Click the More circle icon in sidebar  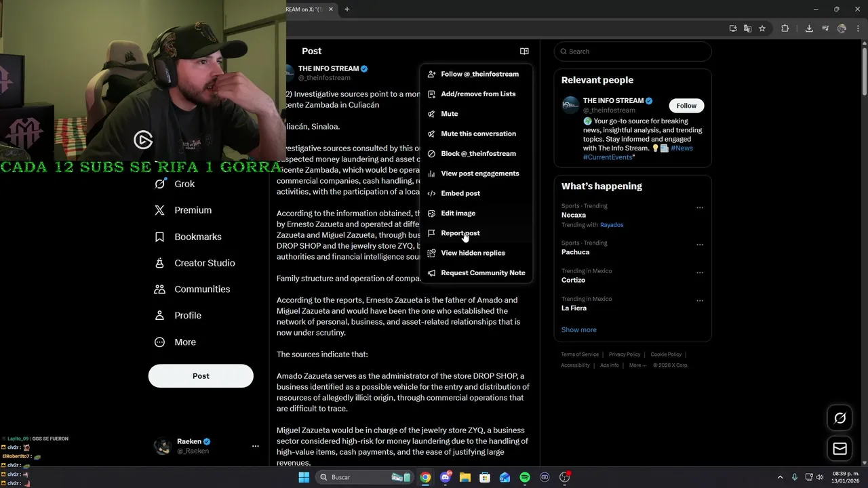click(x=160, y=342)
